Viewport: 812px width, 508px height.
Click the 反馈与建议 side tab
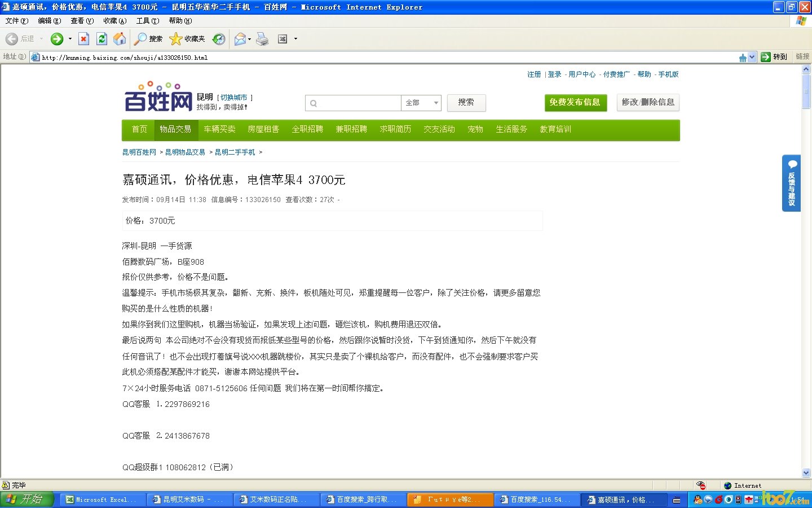pos(791,183)
